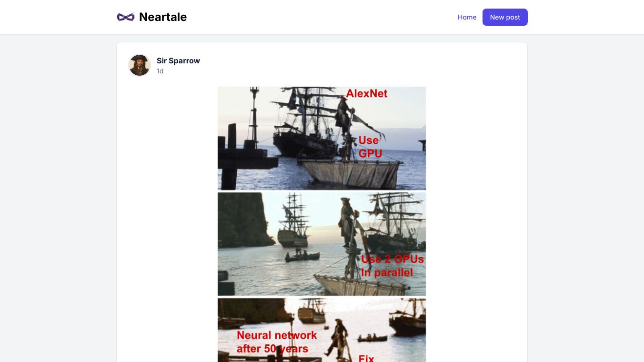Open the Neartale brand name link
The image size is (644, 362).
point(163,17)
